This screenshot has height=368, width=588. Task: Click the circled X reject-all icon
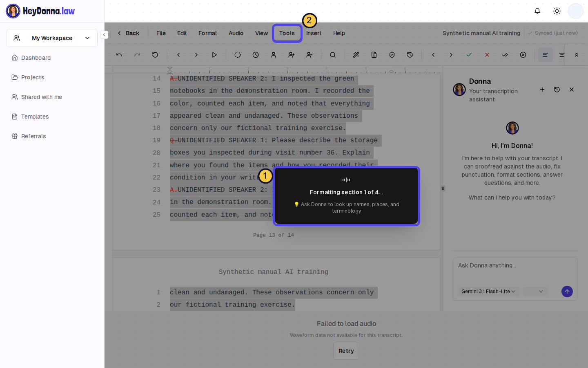click(523, 55)
